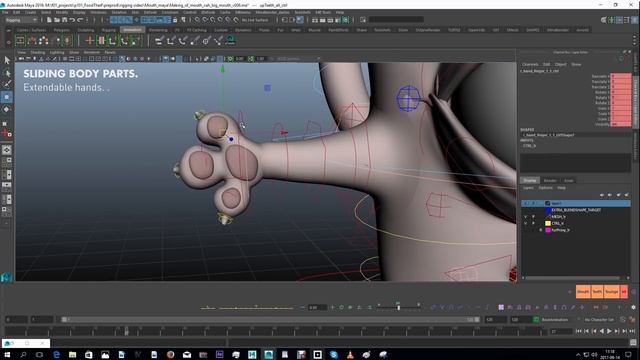
Task: Toggle V visibility for the MESH_lv layer
Action: [x=525, y=217]
